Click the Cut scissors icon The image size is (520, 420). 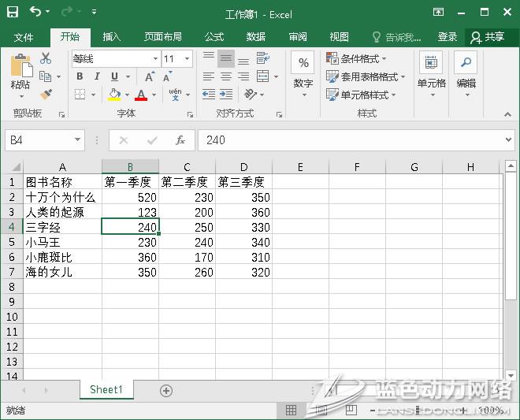(x=46, y=58)
